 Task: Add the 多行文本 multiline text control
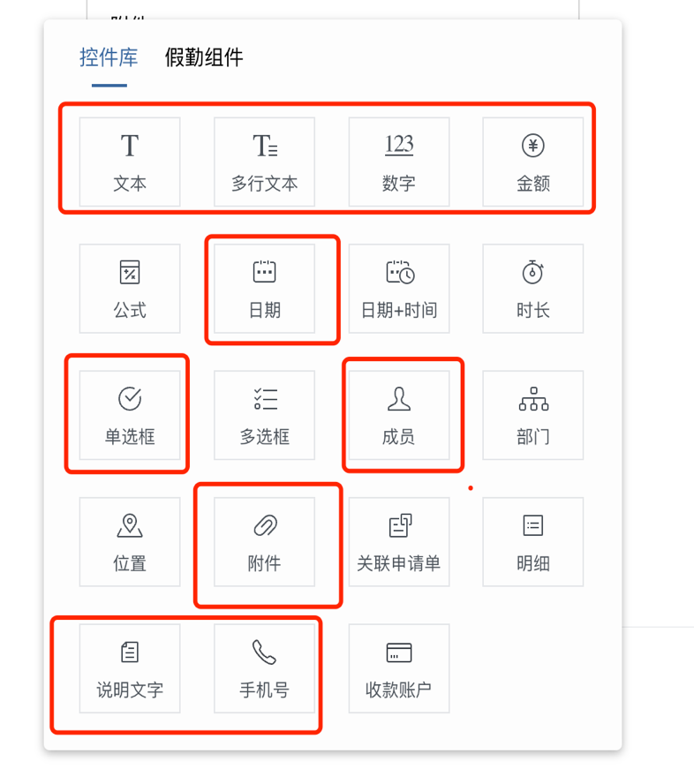click(265, 162)
